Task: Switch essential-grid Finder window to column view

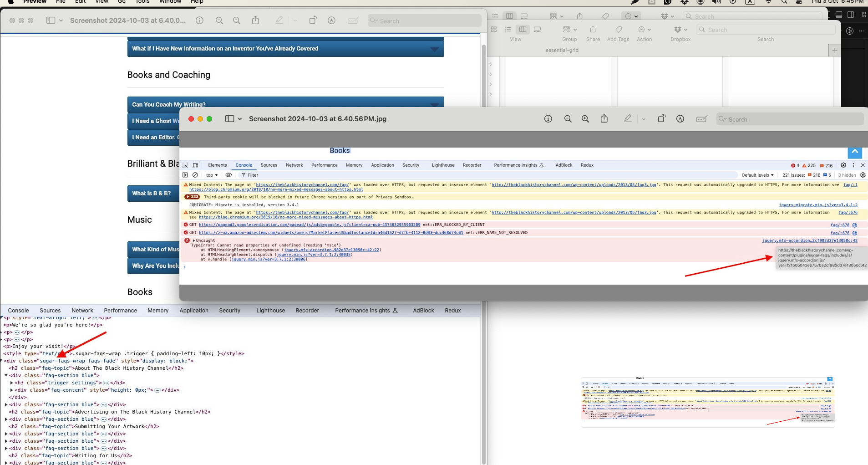Action: pyautogui.click(x=523, y=30)
